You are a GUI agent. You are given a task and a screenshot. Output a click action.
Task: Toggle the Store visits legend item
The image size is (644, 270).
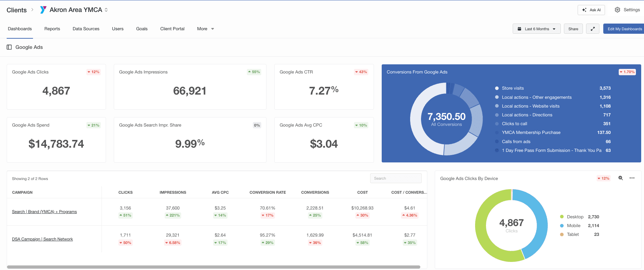tap(513, 88)
